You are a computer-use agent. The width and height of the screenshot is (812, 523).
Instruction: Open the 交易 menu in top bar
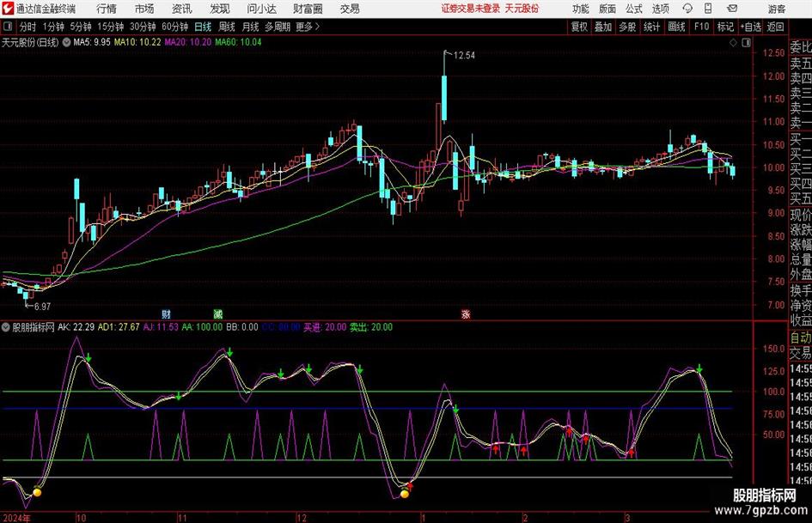350,9
